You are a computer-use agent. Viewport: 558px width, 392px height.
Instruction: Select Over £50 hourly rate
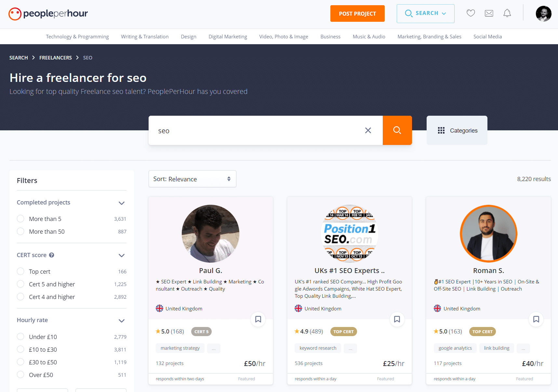(x=20, y=375)
